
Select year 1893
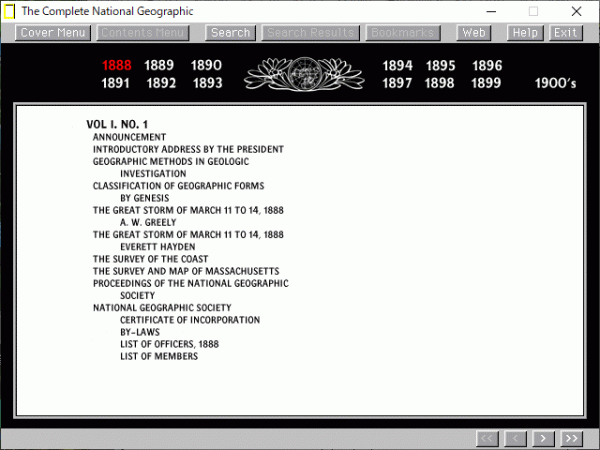click(x=207, y=83)
